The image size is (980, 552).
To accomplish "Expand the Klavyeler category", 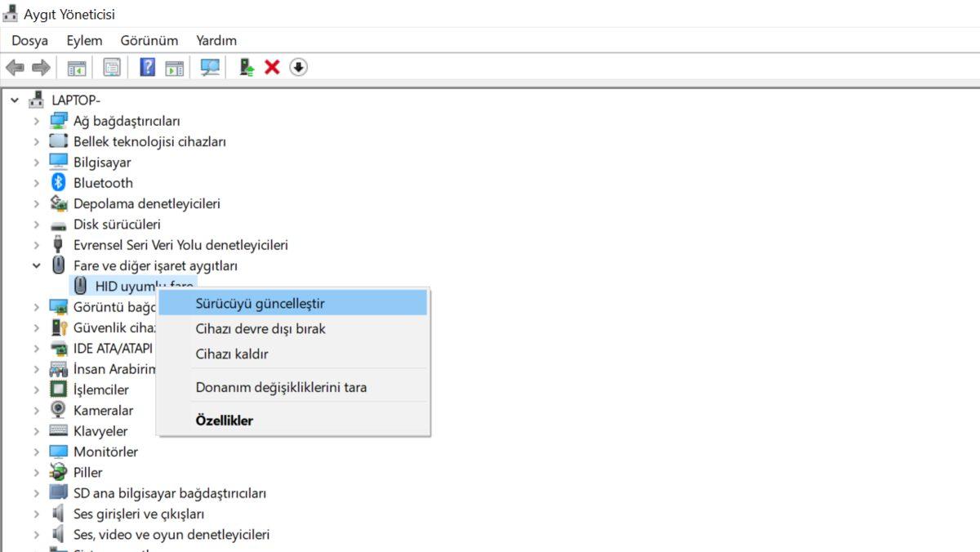I will [37, 430].
